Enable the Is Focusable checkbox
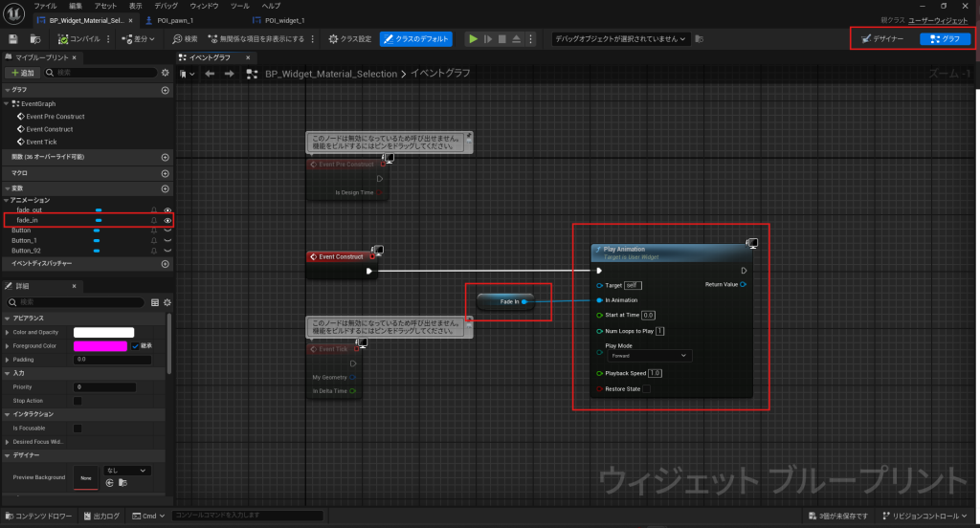This screenshot has width=980, height=528. point(78,429)
